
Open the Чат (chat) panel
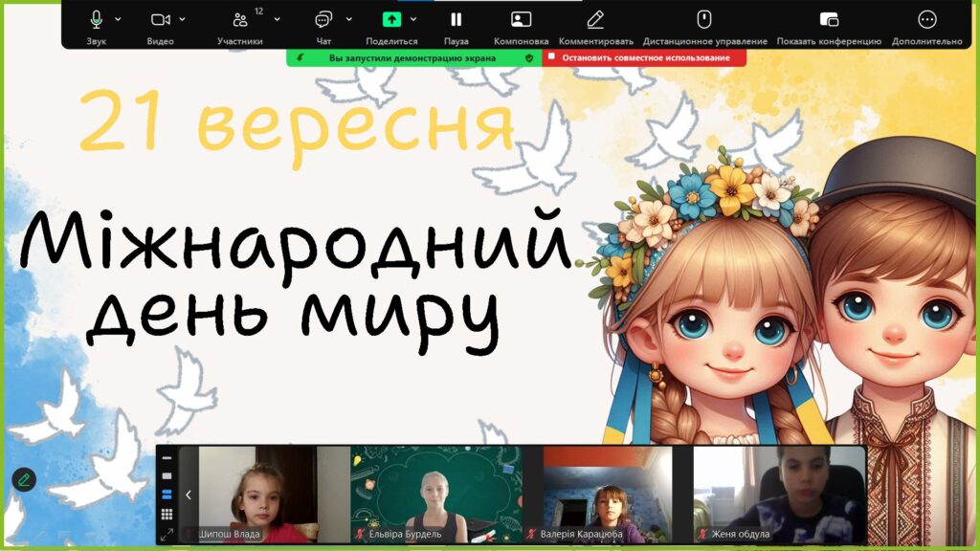pyautogui.click(x=323, y=20)
